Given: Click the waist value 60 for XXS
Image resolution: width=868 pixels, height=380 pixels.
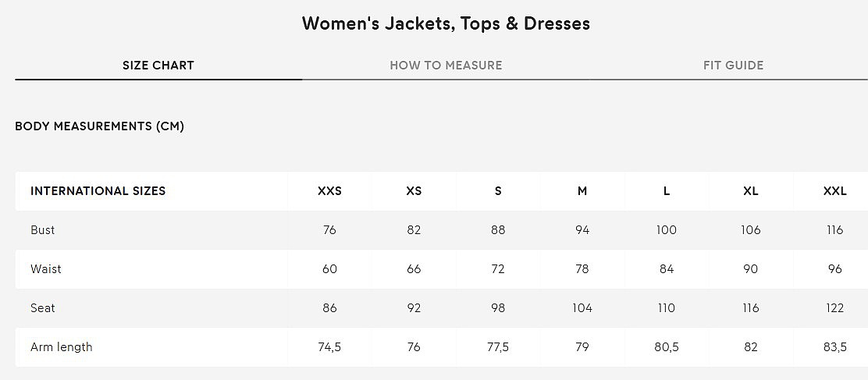Looking at the screenshot, I should click(329, 269).
